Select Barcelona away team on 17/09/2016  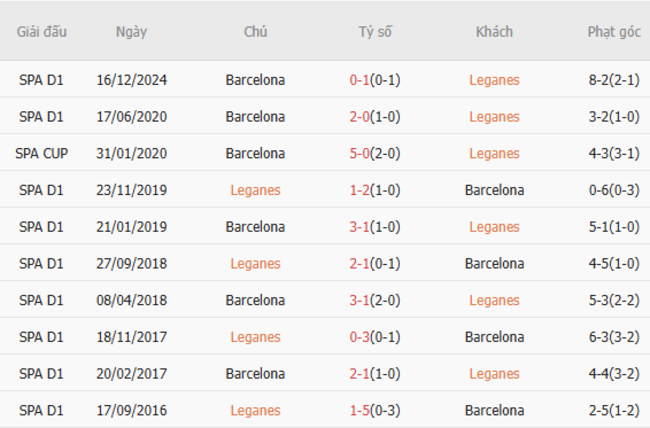pyautogui.click(x=494, y=410)
